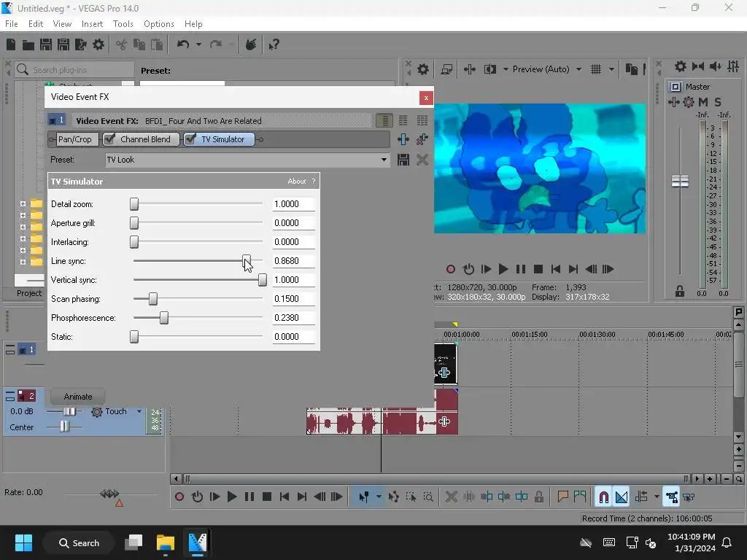This screenshot has width=747, height=560.
Task: Toggle the TV Simulator effect checkbox
Action: point(190,139)
